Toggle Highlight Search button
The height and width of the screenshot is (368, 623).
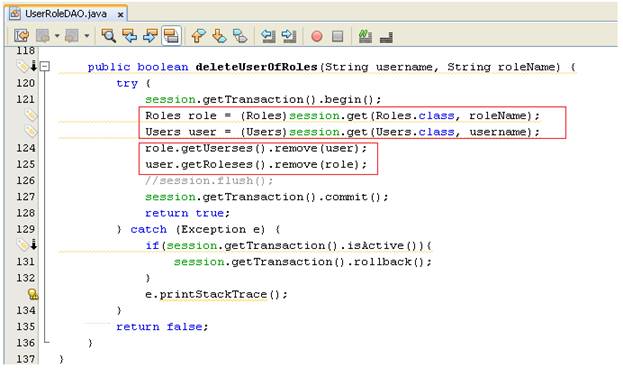(171, 36)
